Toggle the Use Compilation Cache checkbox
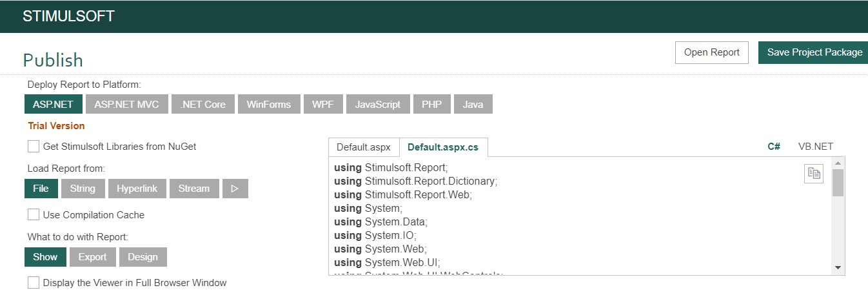The height and width of the screenshot is (299, 868). pos(34,215)
